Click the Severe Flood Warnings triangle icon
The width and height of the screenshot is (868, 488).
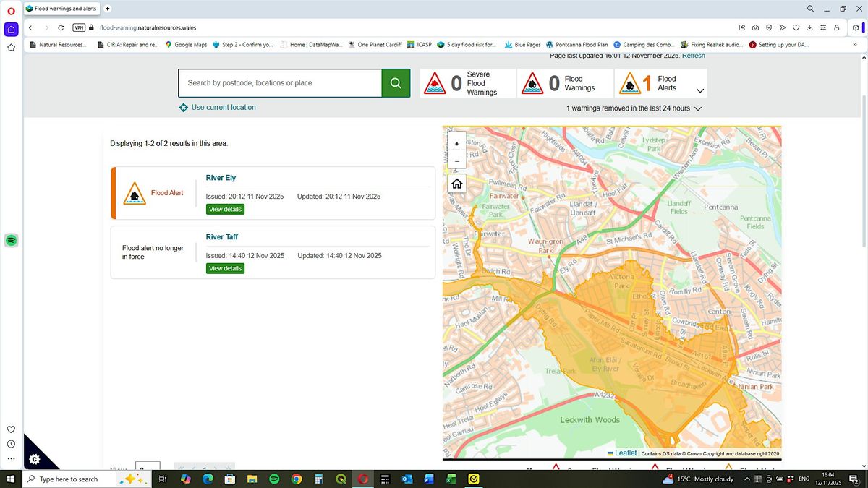[435, 82]
